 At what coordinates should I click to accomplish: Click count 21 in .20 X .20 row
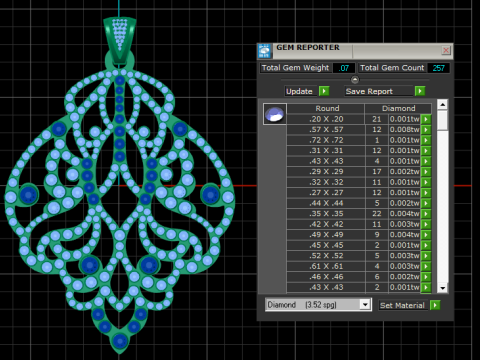[x=377, y=119]
